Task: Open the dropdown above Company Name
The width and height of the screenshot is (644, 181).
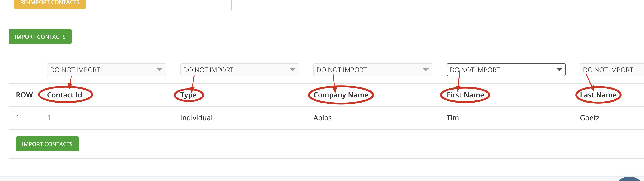Action: click(373, 70)
